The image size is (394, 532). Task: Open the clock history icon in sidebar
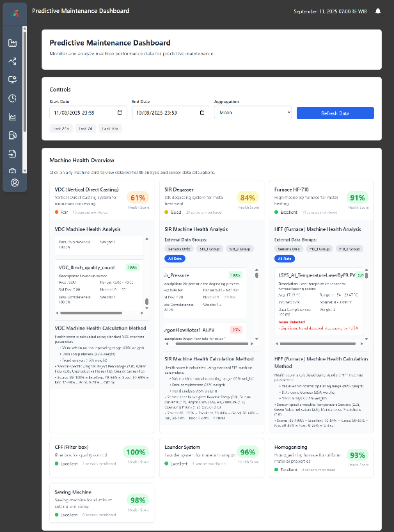pyautogui.click(x=12, y=99)
